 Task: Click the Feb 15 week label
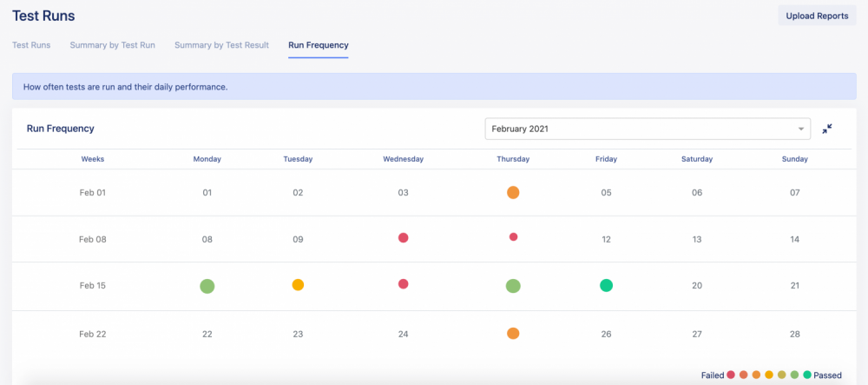(x=93, y=286)
